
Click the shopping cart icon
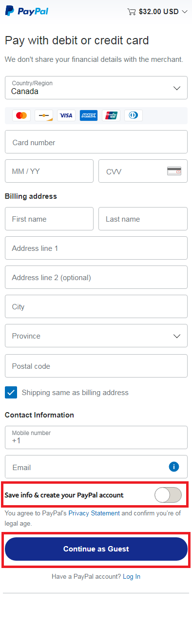tap(132, 12)
